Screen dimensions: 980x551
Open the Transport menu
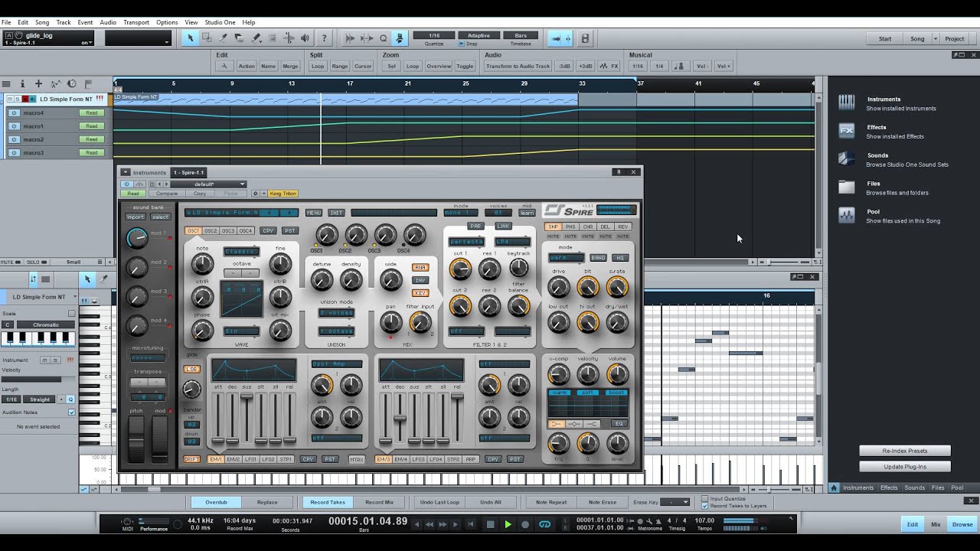136,22
